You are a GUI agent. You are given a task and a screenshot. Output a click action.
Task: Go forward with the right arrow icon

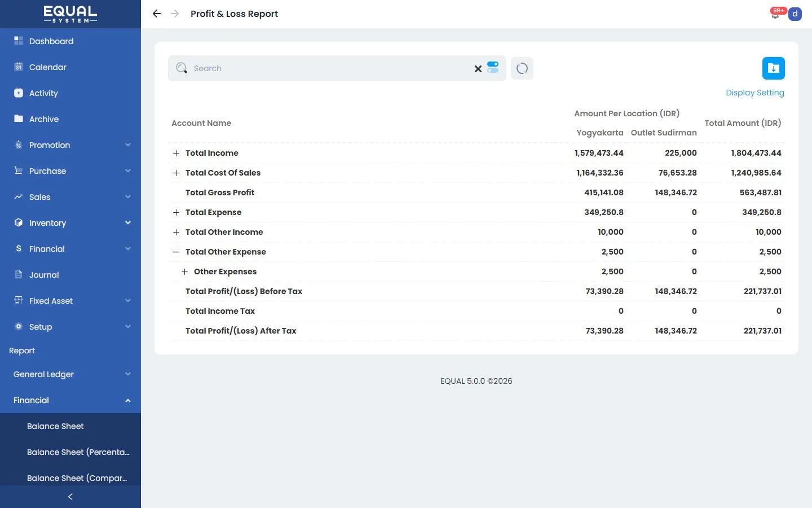[x=175, y=14]
